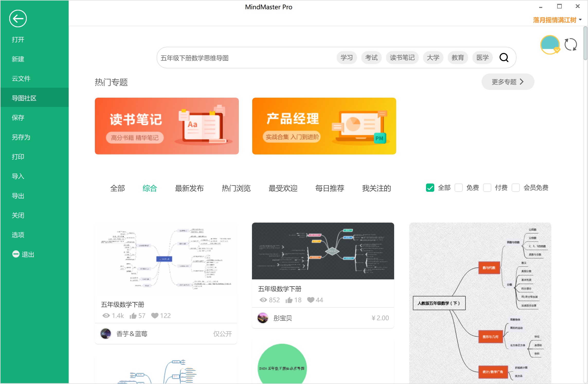
Task: Switch to the 热门浏览 tab
Action: point(236,188)
